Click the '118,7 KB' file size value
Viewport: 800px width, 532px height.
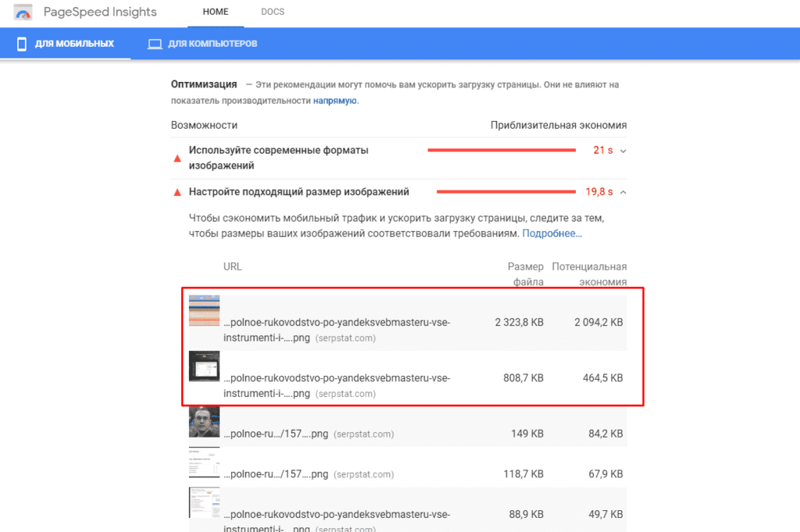tap(523, 474)
